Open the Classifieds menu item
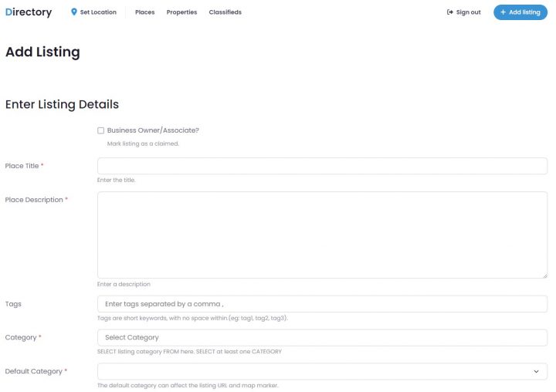Screen dimensions: 556x392 (225, 12)
